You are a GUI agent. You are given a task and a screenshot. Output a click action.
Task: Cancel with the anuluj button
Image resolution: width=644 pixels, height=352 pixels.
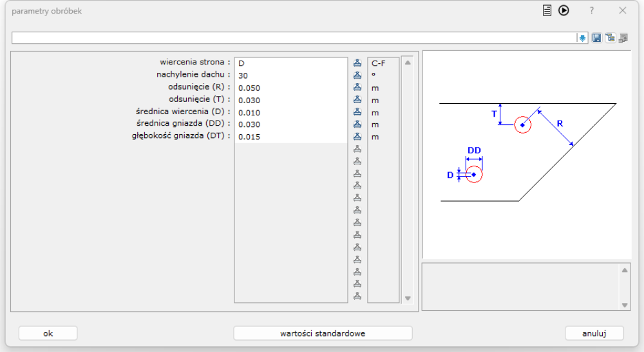click(594, 333)
